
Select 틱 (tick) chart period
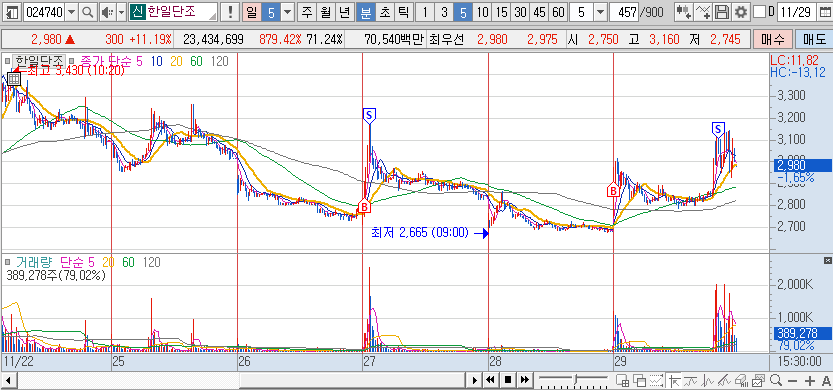tap(403, 12)
